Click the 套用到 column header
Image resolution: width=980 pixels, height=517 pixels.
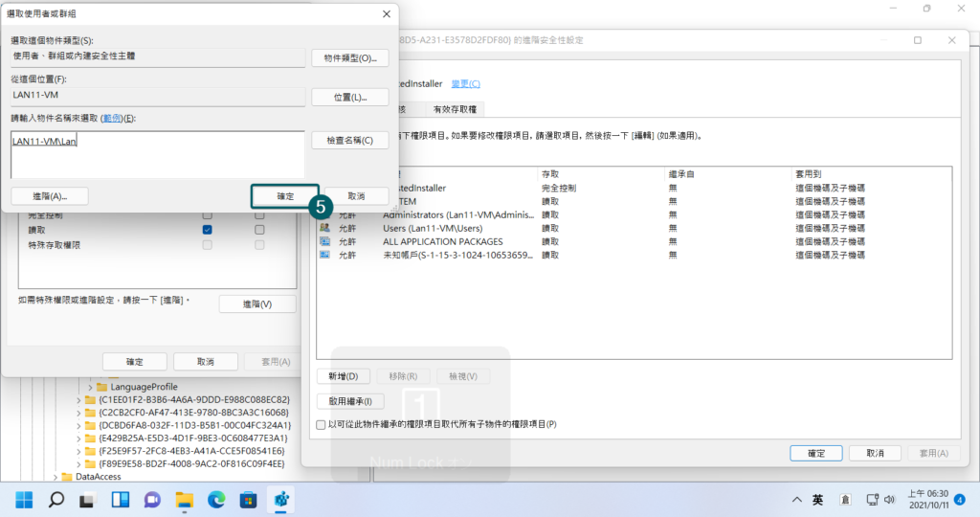[871, 174]
